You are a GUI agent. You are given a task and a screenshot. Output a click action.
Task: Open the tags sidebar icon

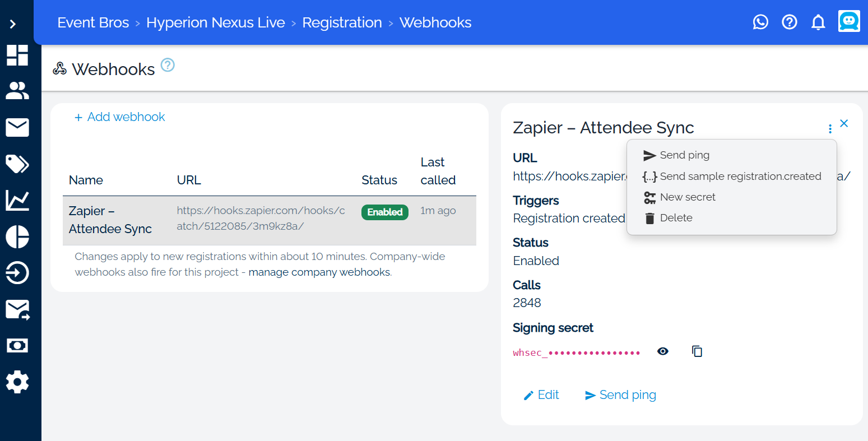[x=17, y=164]
